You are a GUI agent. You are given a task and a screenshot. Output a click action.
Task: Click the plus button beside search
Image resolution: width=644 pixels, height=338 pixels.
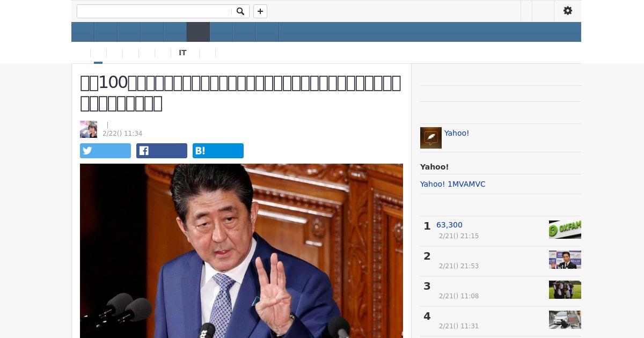point(260,11)
